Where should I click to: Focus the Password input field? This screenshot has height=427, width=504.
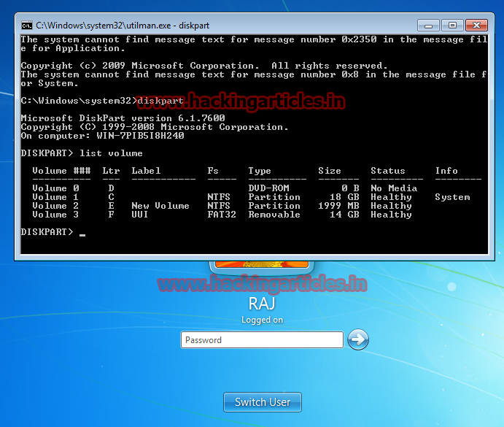pos(262,340)
